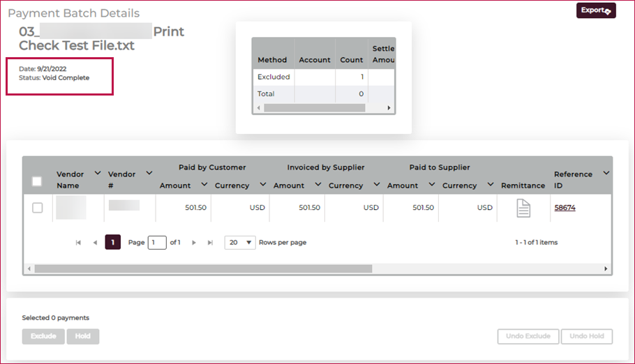Click the Total row cell
This screenshot has height=364, width=635.
[266, 94]
